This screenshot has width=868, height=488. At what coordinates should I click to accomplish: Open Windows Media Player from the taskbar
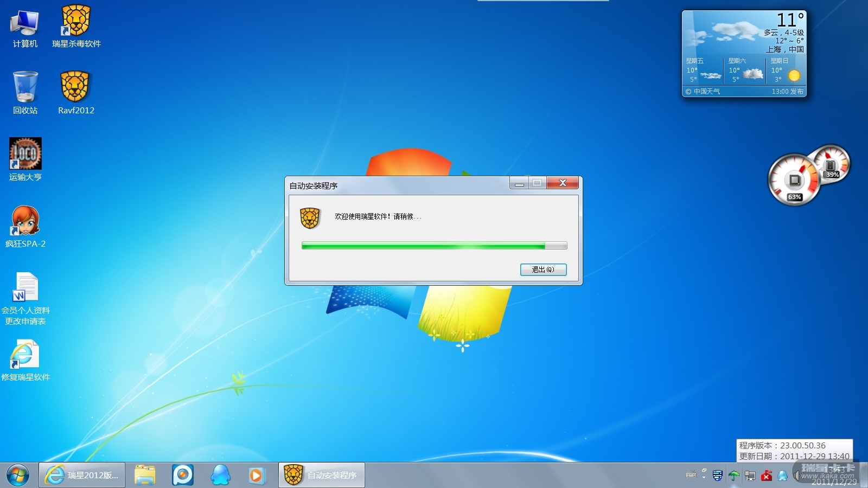click(256, 476)
